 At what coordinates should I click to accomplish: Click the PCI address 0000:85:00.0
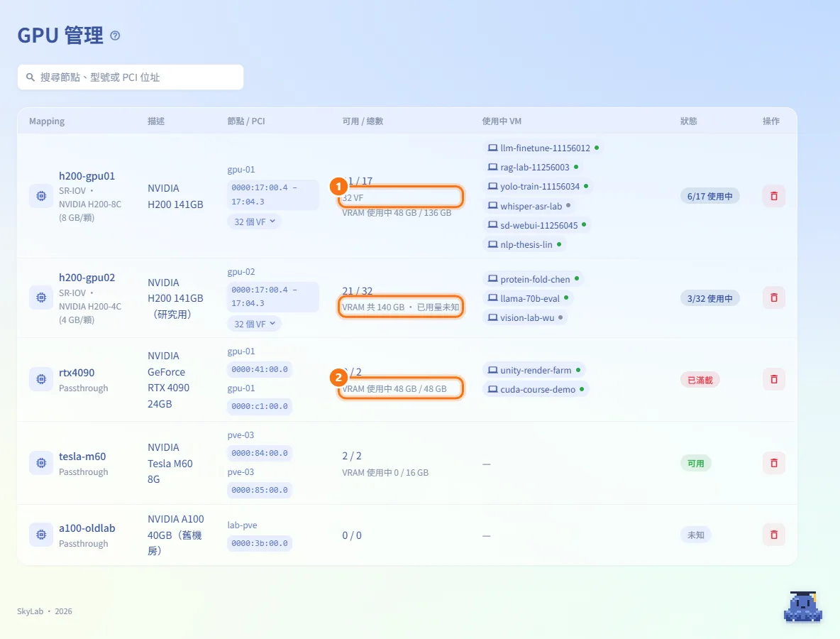[260, 490]
